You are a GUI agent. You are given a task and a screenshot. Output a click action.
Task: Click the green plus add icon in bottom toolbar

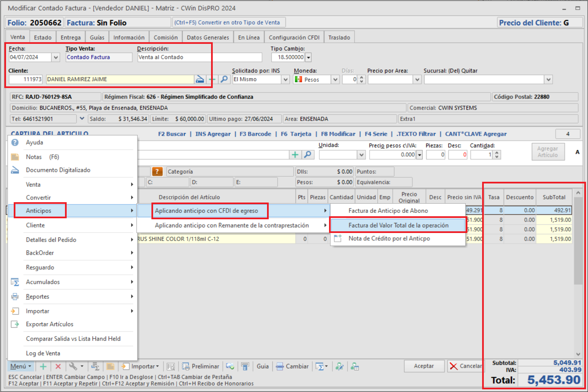[x=43, y=366]
